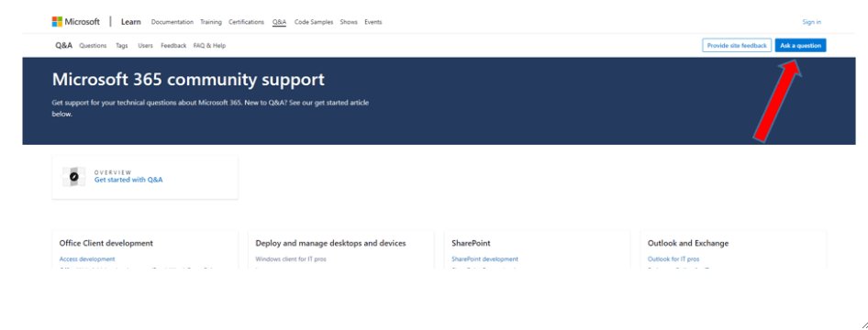Open Access development link

click(x=87, y=258)
